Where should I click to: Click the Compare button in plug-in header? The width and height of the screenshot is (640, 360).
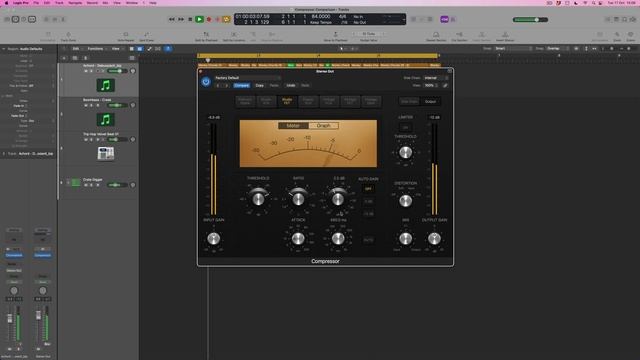click(242, 85)
